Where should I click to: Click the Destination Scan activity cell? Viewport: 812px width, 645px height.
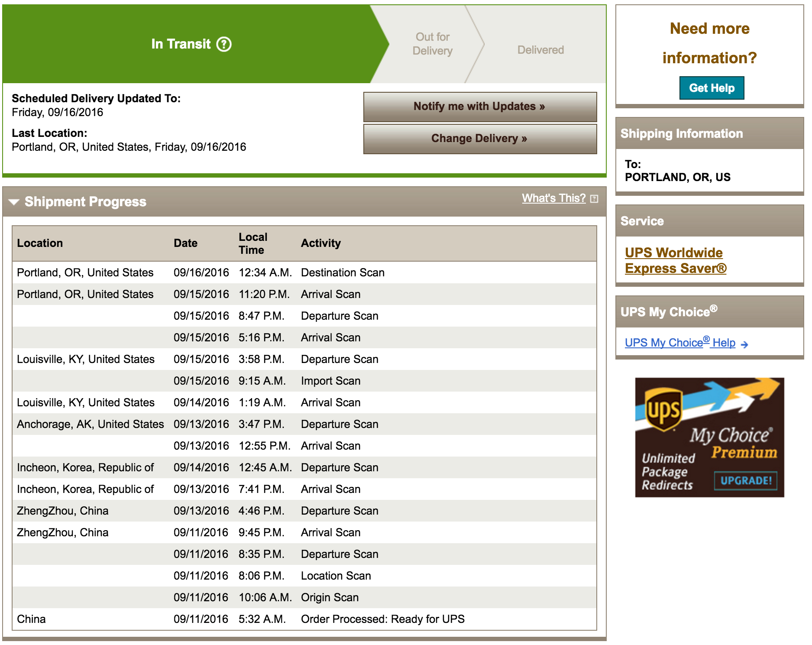point(343,272)
